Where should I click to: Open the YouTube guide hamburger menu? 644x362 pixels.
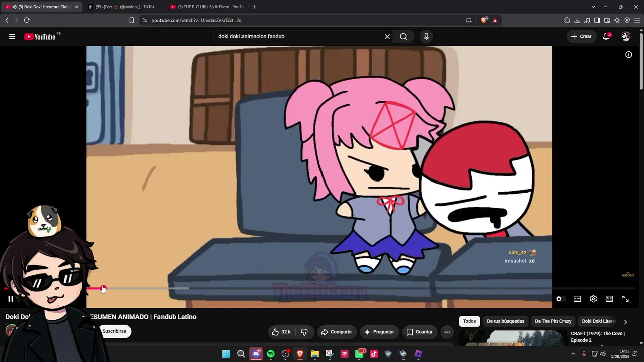(x=12, y=36)
